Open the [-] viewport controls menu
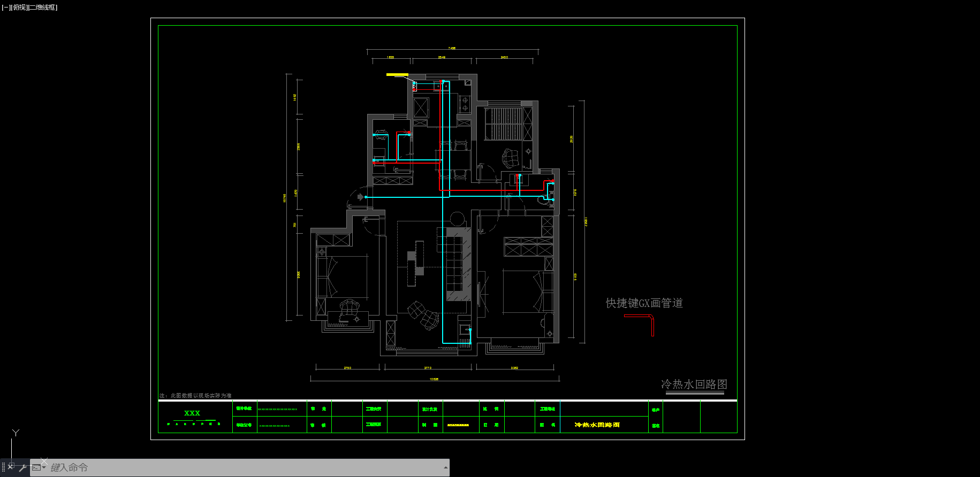 click(x=5, y=7)
